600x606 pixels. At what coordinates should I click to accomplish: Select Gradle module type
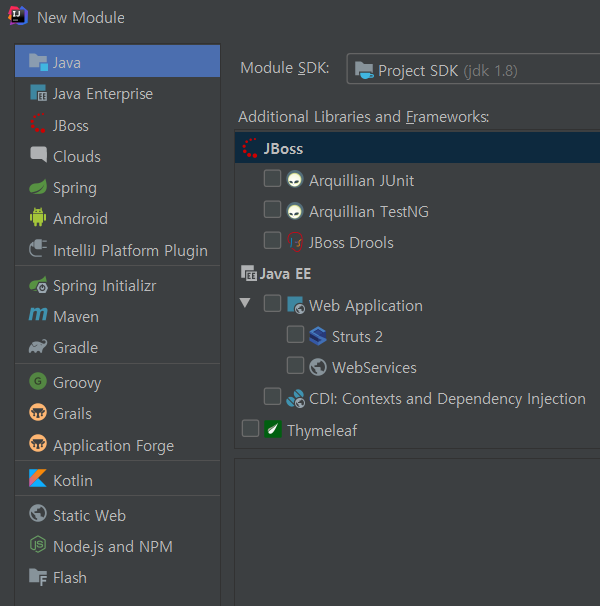coord(118,347)
